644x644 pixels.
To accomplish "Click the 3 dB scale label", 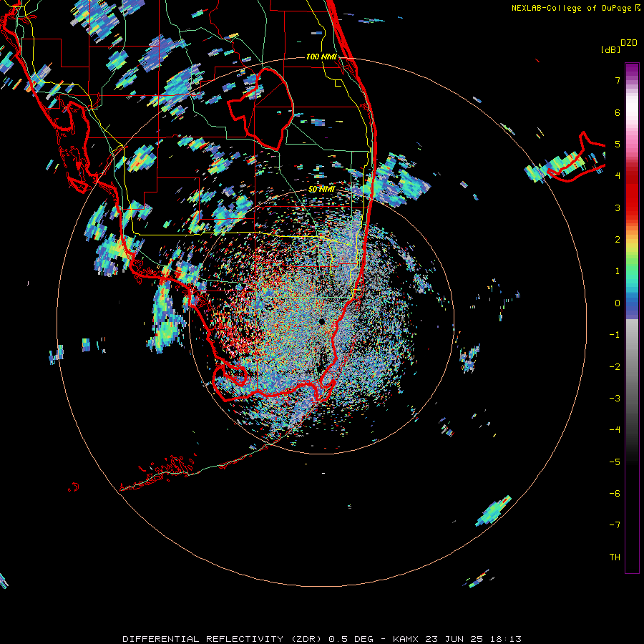I will 618,208.
